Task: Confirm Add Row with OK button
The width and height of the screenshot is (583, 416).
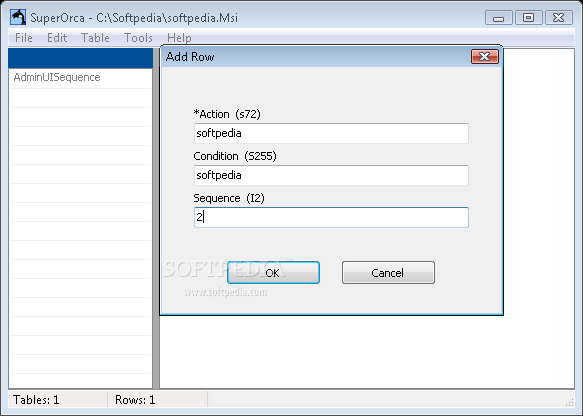Action: pos(273,273)
